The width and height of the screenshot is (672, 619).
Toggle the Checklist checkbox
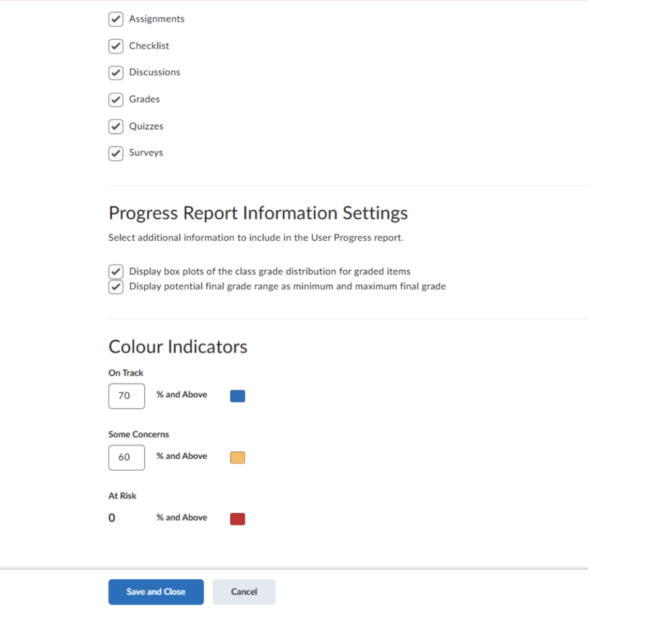(x=116, y=46)
